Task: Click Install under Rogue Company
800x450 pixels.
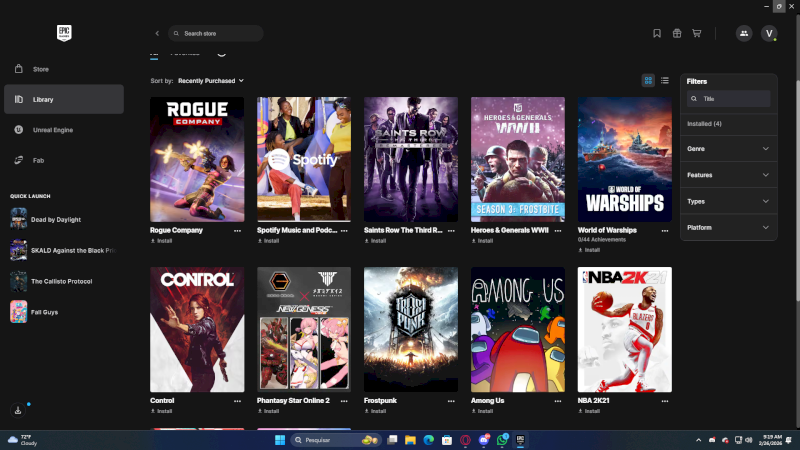Action: point(161,241)
